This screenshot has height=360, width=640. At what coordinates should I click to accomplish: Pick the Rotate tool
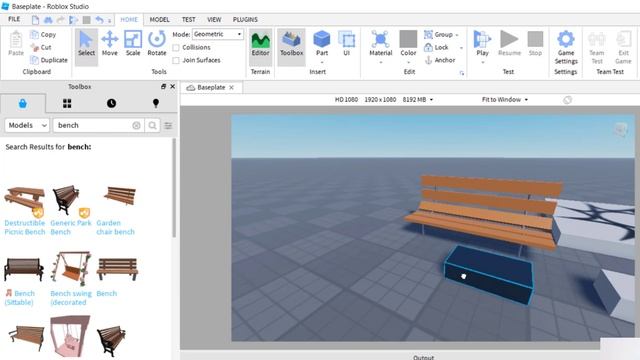(x=157, y=44)
